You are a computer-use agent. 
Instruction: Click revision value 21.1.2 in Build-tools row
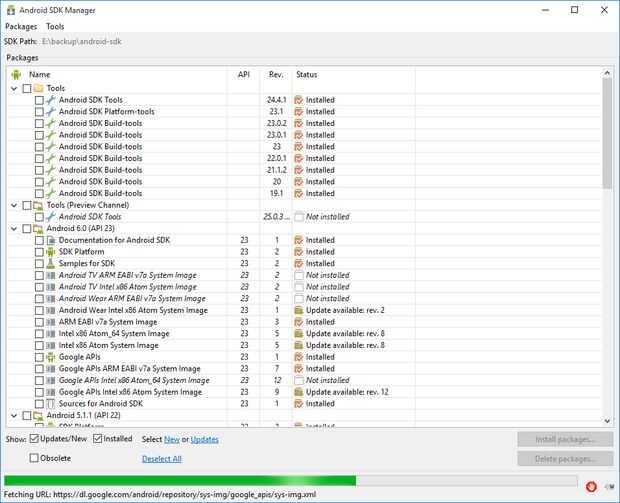click(276, 170)
